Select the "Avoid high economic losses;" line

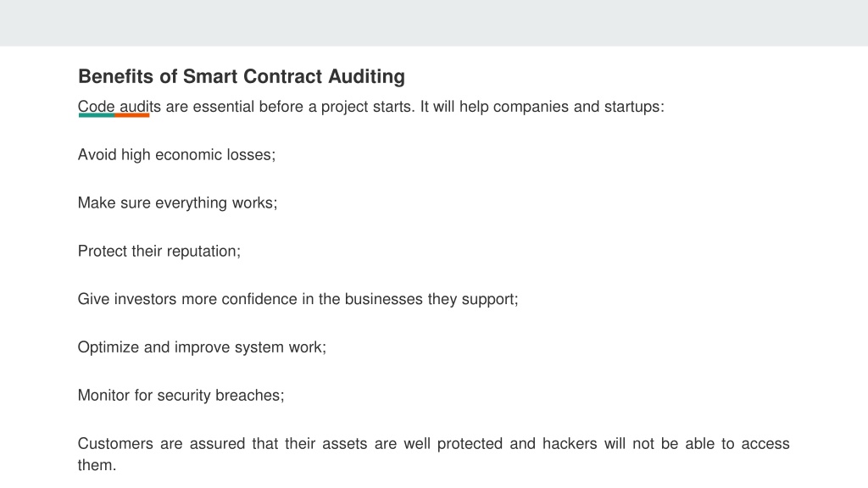(176, 155)
